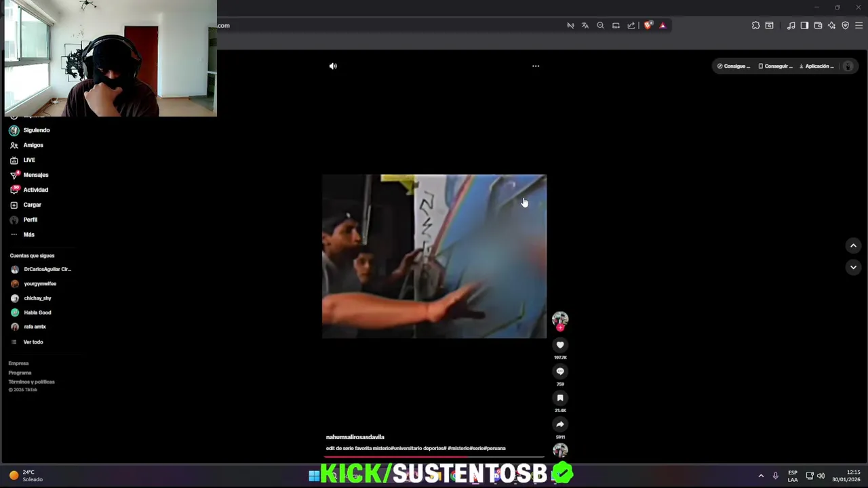
Task: Pause the playing TikTok video
Action: coord(434,256)
